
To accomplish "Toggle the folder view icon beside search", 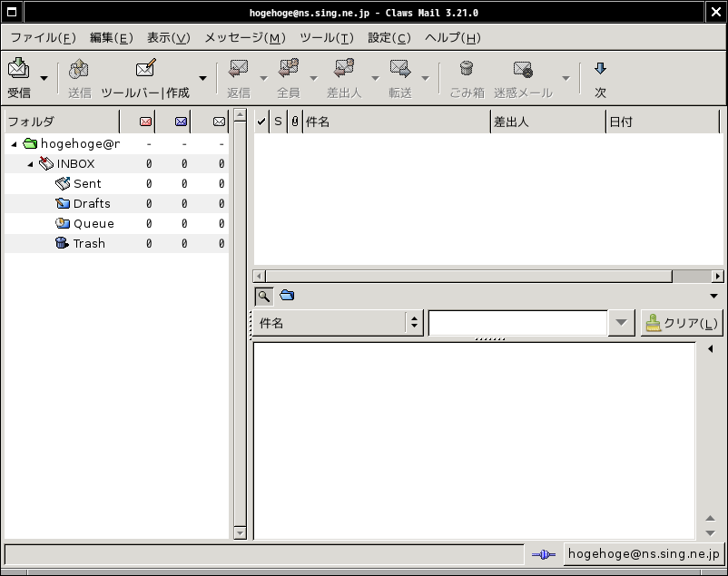I will pos(287,295).
